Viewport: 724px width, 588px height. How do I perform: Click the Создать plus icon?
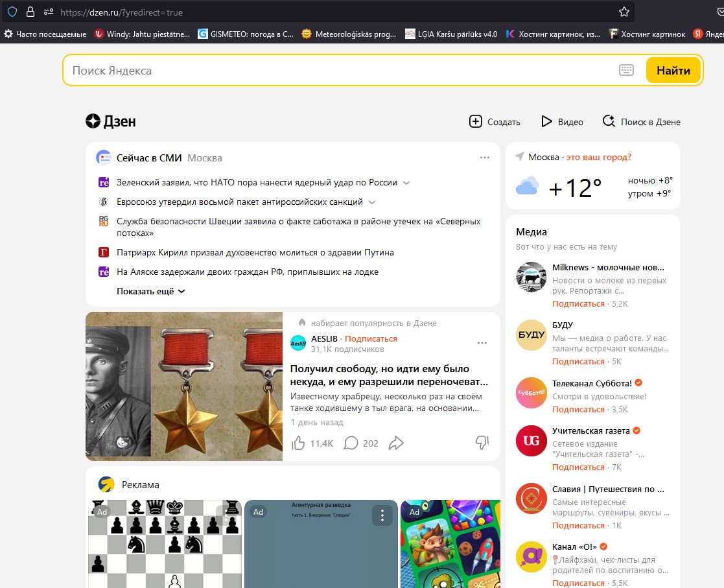[476, 121]
